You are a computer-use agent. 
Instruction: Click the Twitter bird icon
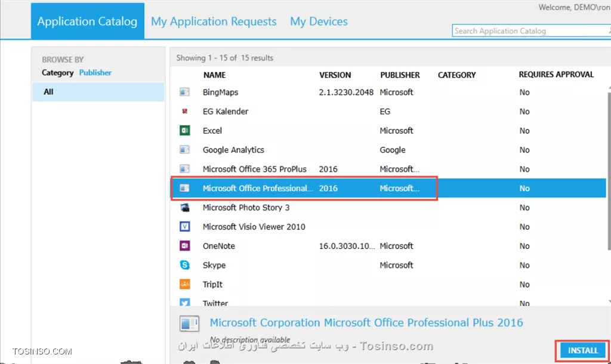(184, 302)
